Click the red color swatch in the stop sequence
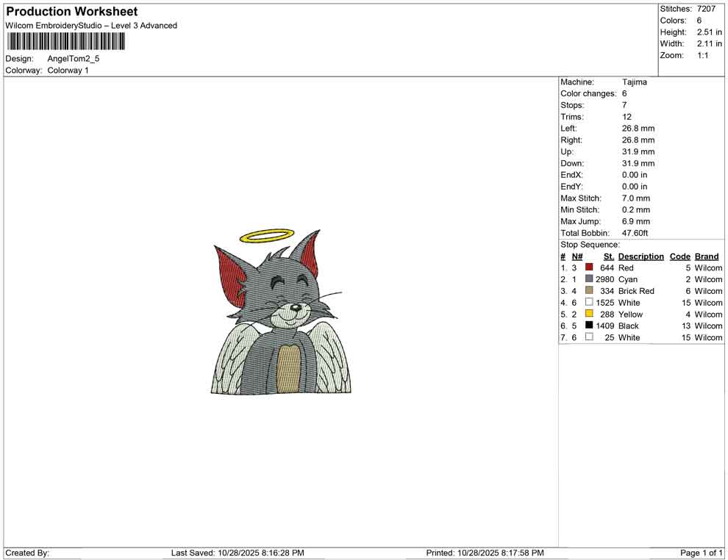This screenshot has height=560, width=728. pos(589,268)
